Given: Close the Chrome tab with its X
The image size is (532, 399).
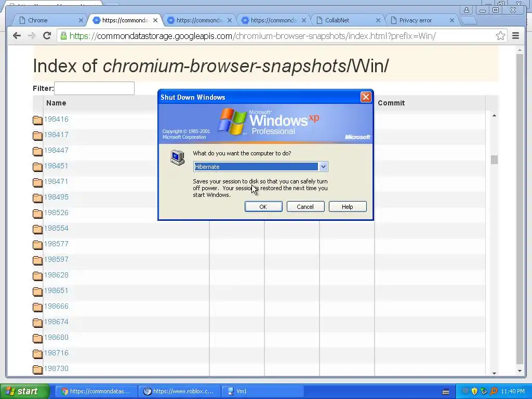Looking at the screenshot, I should pos(81,20).
